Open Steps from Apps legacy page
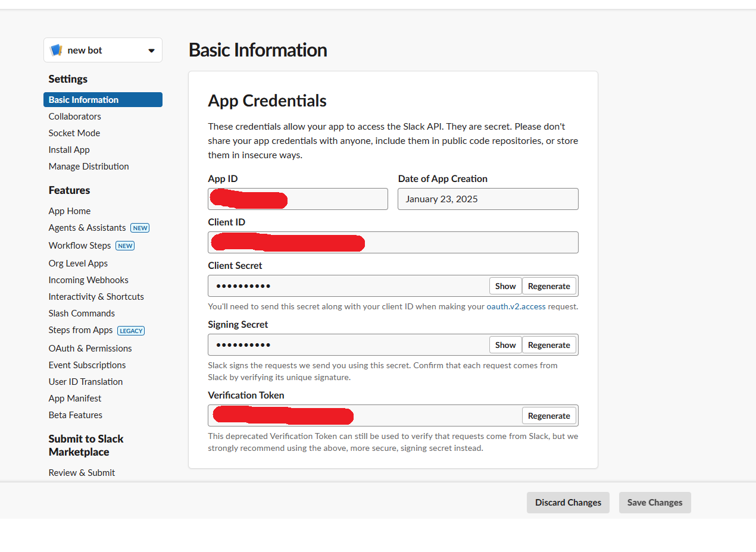Screen dimensions: 756x552 tap(81, 330)
